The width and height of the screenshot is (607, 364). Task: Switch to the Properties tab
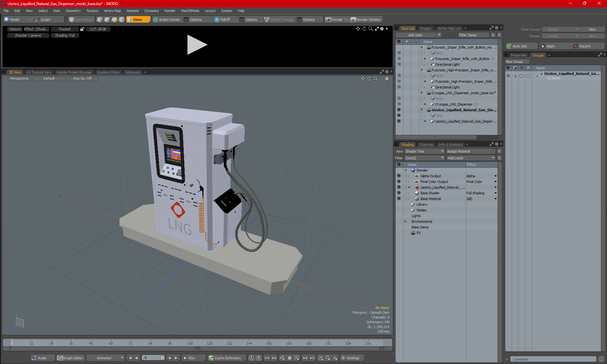coord(518,55)
